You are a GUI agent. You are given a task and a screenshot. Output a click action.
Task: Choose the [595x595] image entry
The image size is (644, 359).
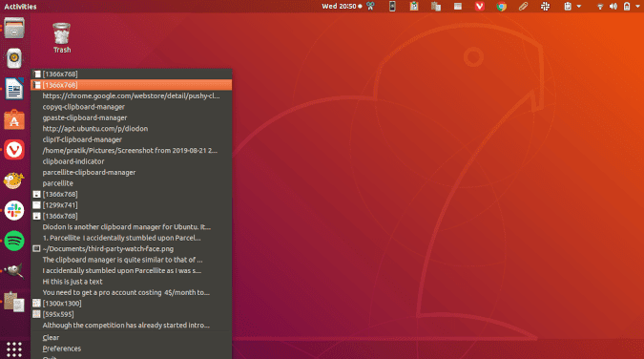click(x=132, y=314)
